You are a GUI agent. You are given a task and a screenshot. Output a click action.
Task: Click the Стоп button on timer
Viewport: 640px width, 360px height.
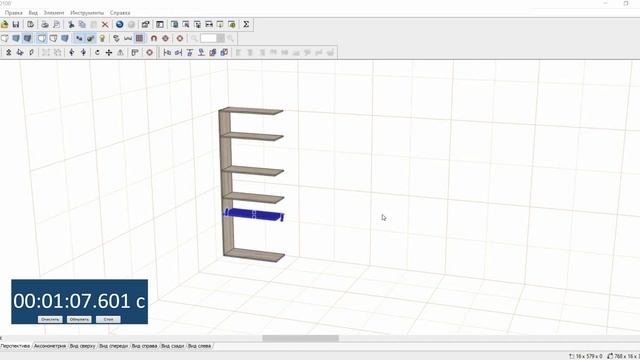[108, 319]
